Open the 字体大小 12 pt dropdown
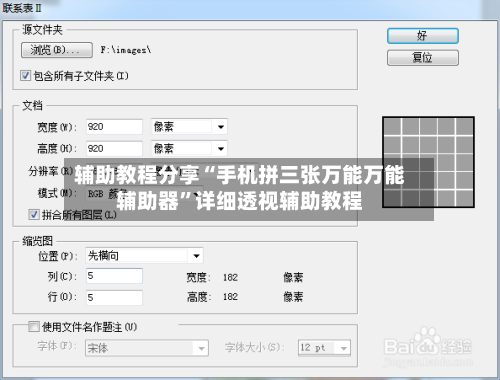Viewport: 500px width, 380px height. click(x=324, y=348)
